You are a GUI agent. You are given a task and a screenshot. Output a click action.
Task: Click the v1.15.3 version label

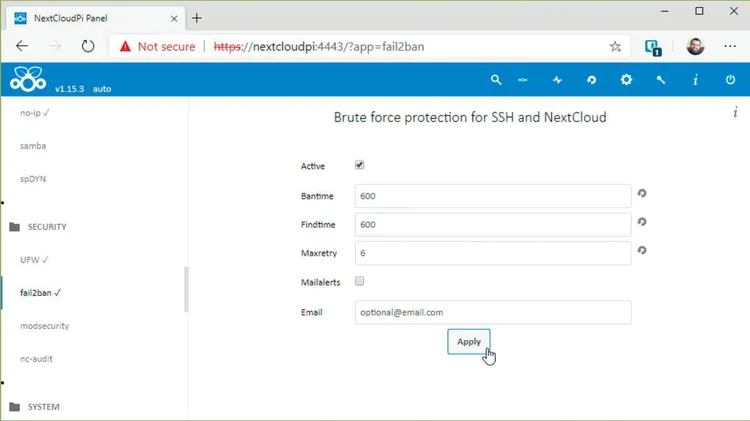coord(69,89)
